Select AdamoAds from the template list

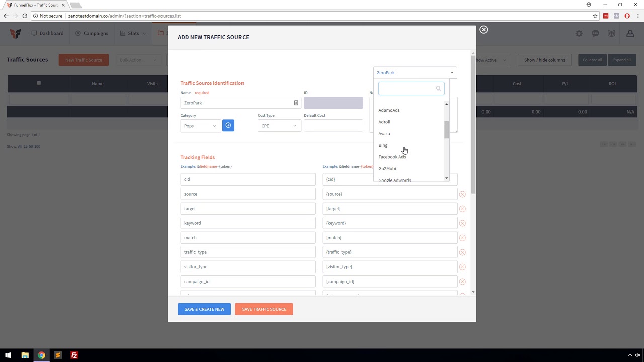pyautogui.click(x=389, y=110)
